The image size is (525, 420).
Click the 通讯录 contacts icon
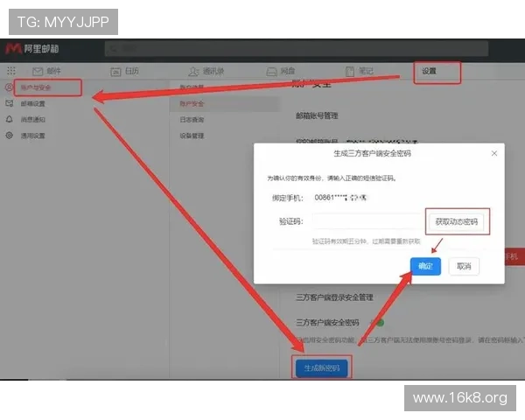[193, 72]
